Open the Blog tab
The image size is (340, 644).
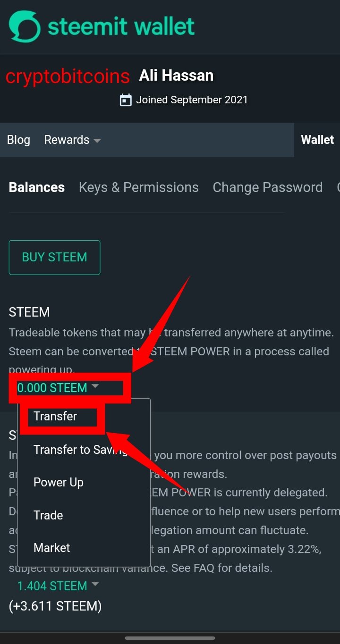(x=18, y=140)
